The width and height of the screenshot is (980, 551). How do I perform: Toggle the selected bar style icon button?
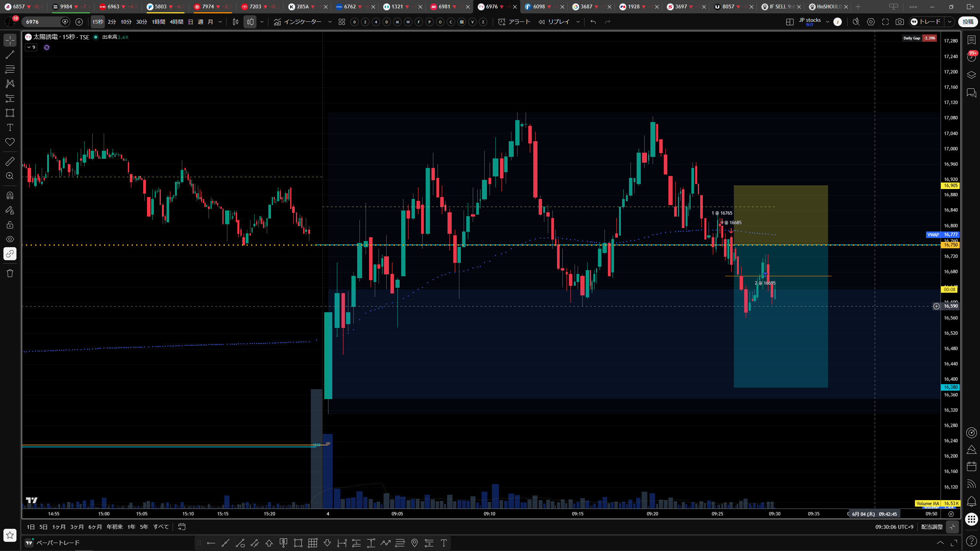tap(250, 22)
